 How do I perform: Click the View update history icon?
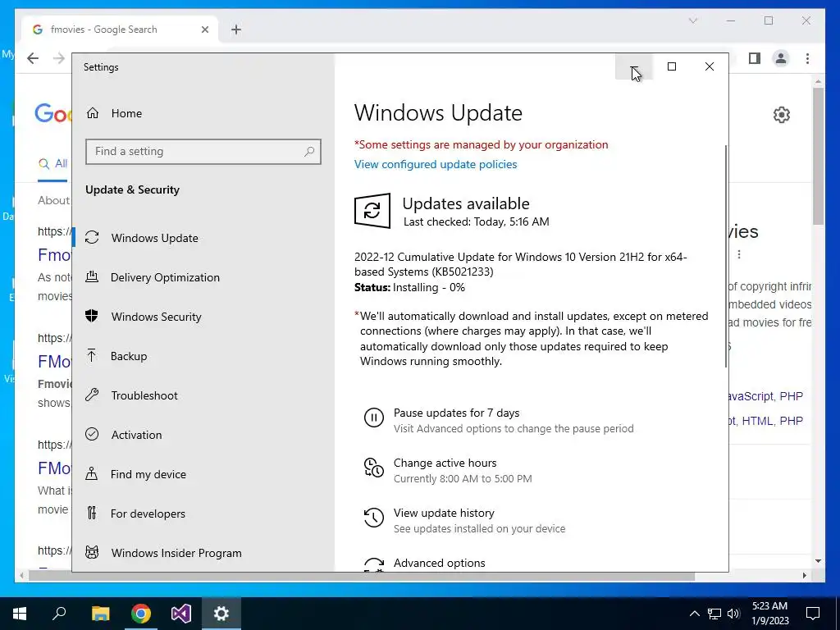coord(374,518)
